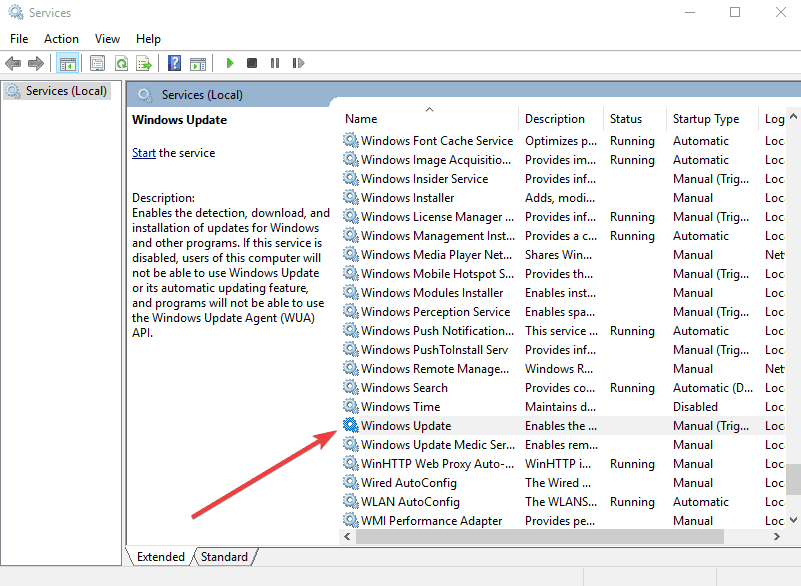Click gear icon for Windows Perception Service
Viewport: 801px width, 586px height.
[350, 311]
